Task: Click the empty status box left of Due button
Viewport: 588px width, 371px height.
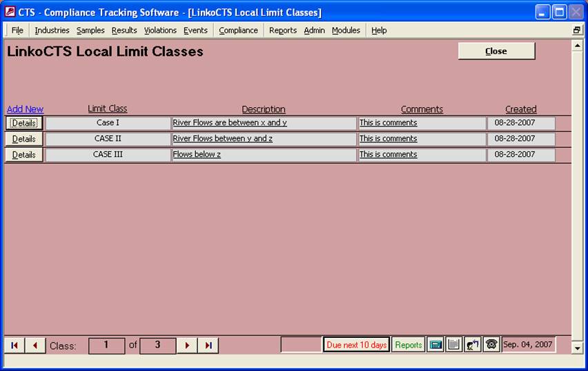Action: tap(301, 344)
